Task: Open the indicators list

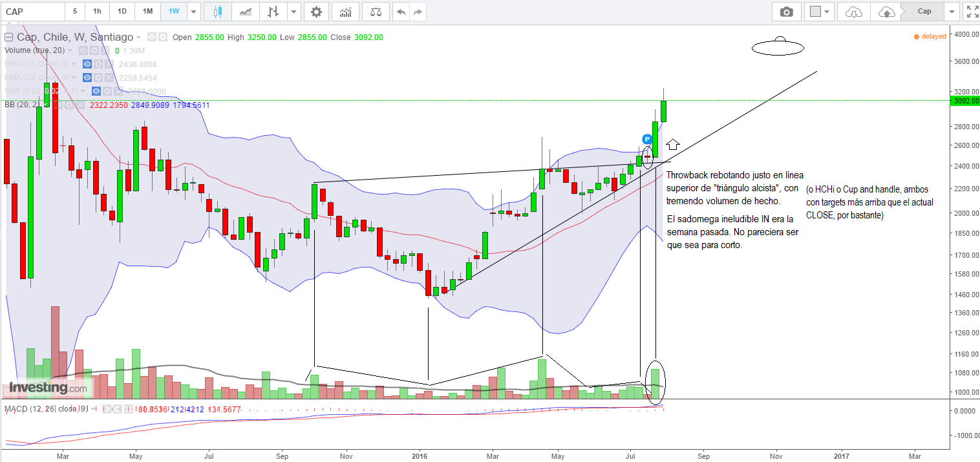Action: [x=346, y=12]
